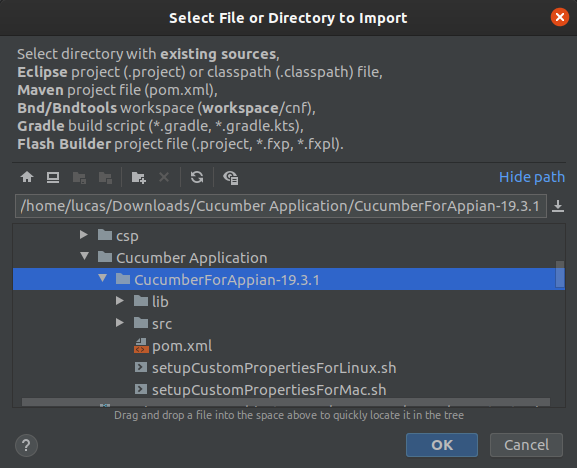Click the horizontal scrollbar of file tree
577x468 pixels.
286,402
